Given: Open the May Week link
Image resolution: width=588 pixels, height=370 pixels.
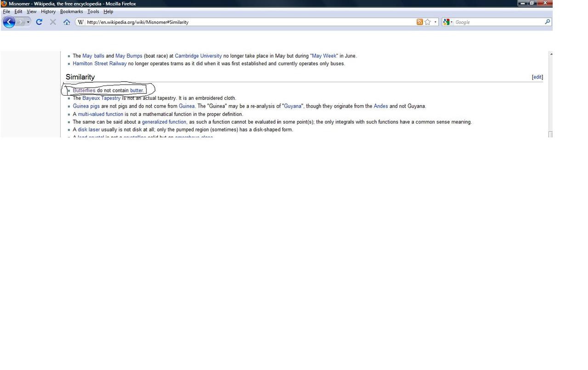Looking at the screenshot, I should pyautogui.click(x=324, y=56).
